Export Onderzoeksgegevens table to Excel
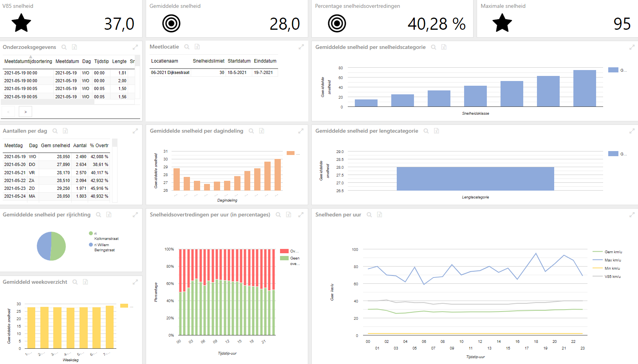 click(74, 47)
